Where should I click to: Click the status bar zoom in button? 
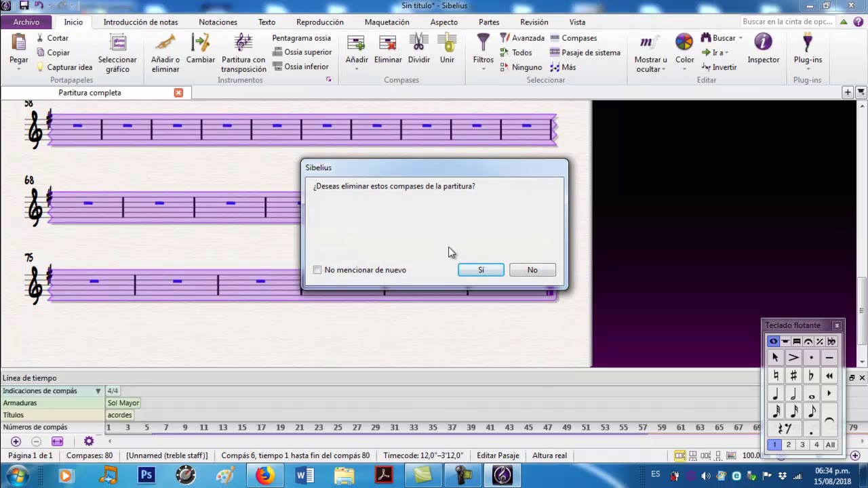pos(855,455)
